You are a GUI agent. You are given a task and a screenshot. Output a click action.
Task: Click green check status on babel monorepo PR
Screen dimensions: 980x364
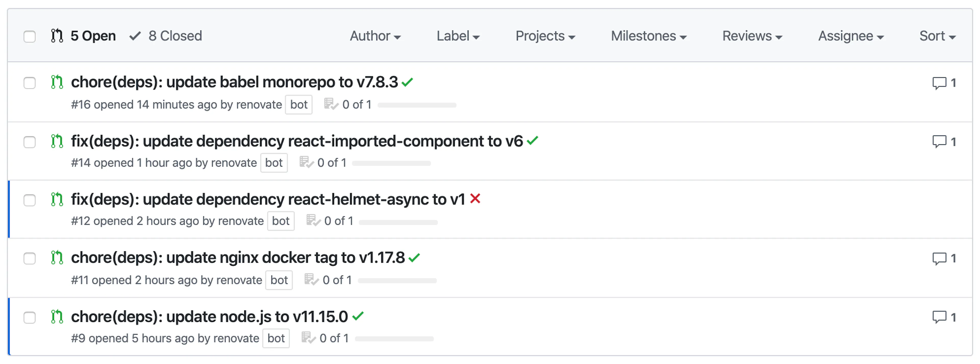coord(408,82)
